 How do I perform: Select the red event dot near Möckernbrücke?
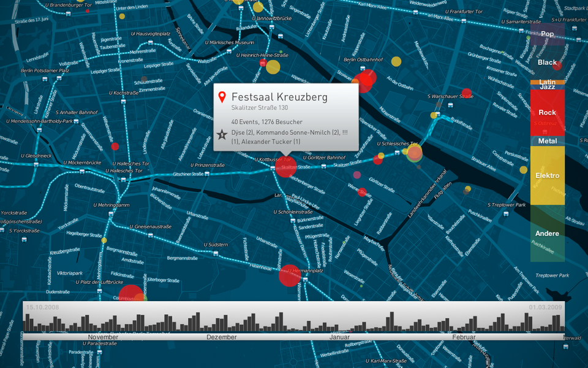coord(115,146)
